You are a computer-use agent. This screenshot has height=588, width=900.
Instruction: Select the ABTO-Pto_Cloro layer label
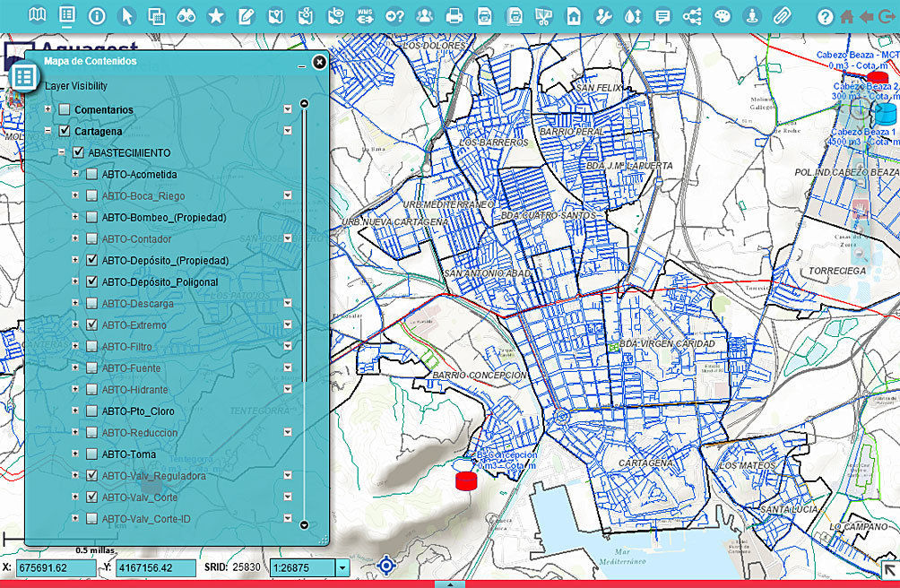click(x=138, y=411)
